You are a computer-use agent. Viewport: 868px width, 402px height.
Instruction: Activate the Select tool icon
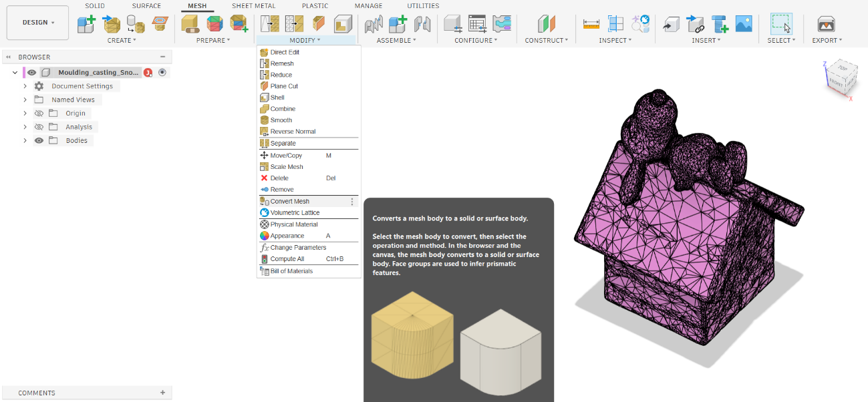click(781, 24)
